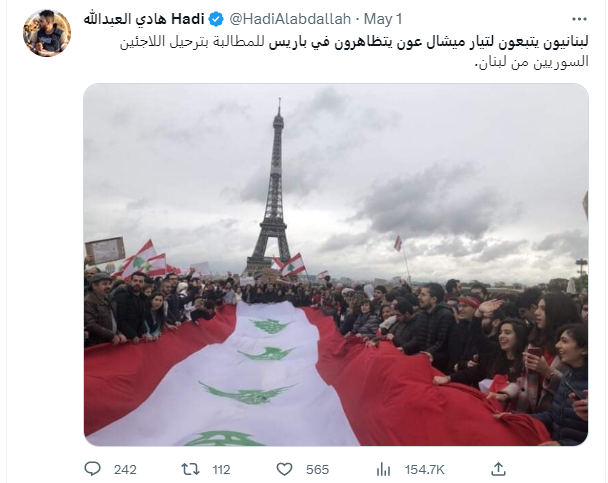Click the blue verified badge
This screenshot has width=608, height=483.
click(216, 19)
